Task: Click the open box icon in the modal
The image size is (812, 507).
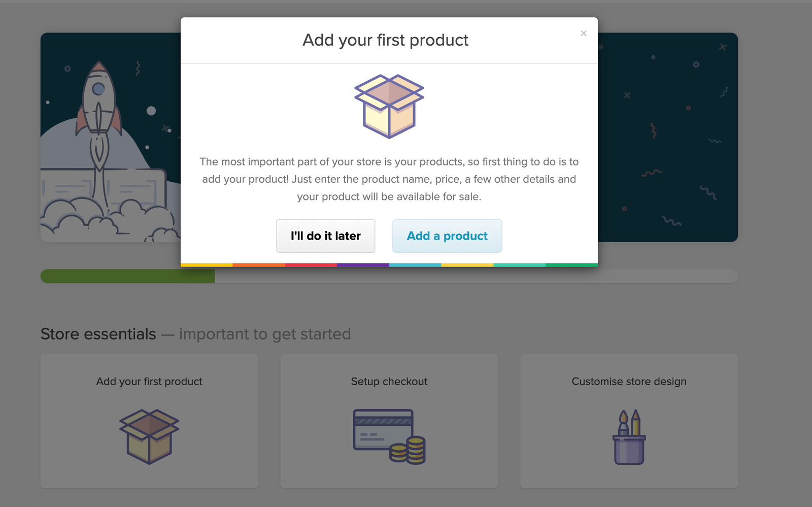Action: coord(389,106)
